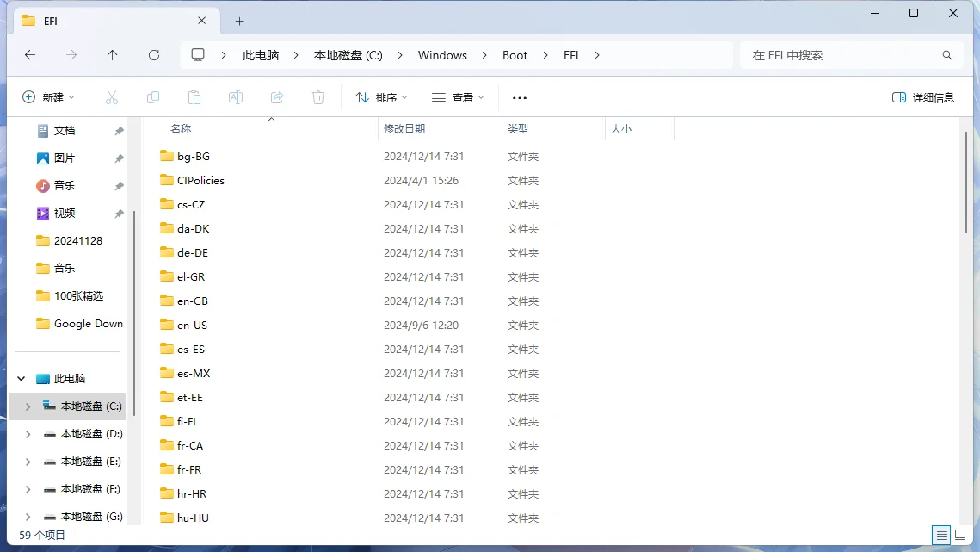Screen dimensions: 980x552
Task: Sort by 类型 column header
Action: [x=554, y=129]
